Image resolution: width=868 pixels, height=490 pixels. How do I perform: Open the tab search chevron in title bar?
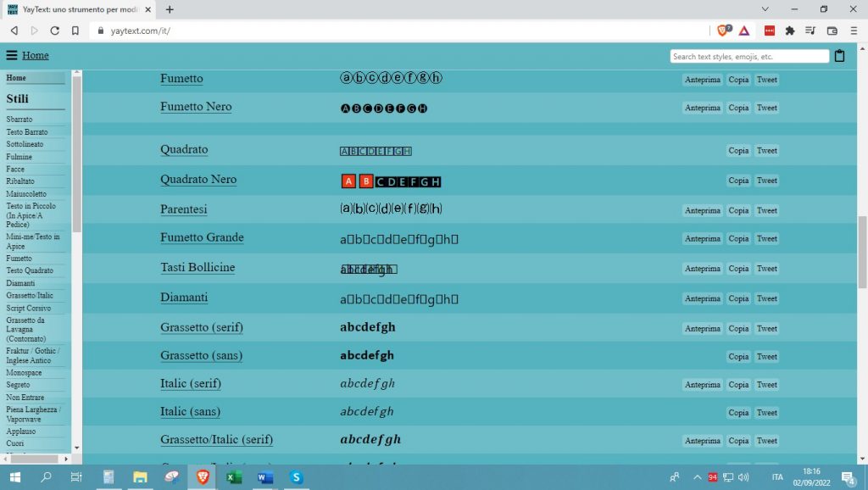(x=766, y=9)
